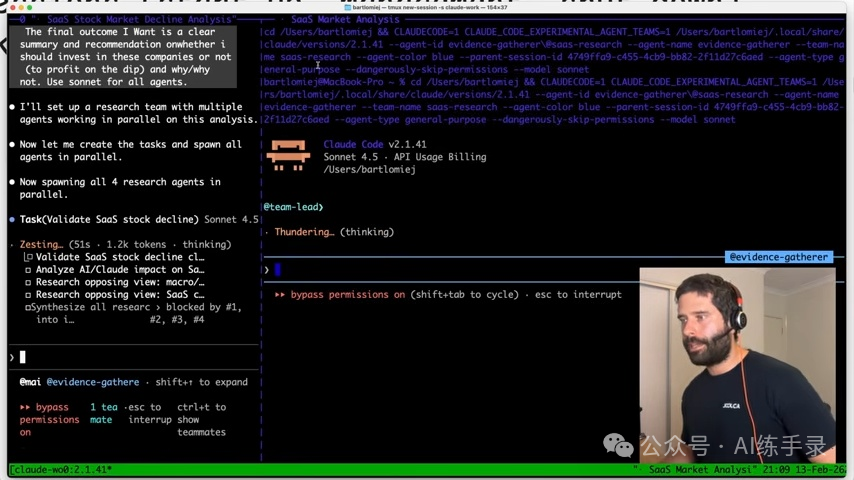The height and width of the screenshot is (480, 854).
Task: Click the blue Task status bullet dot
Action: tap(12, 220)
